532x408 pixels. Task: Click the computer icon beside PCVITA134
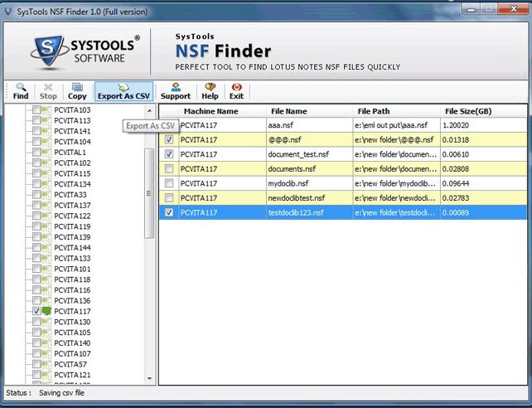point(46,183)
